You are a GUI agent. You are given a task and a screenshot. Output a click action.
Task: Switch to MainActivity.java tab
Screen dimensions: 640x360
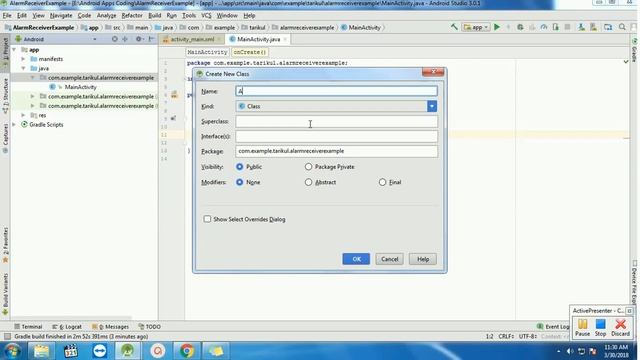[x=258, y=39]
